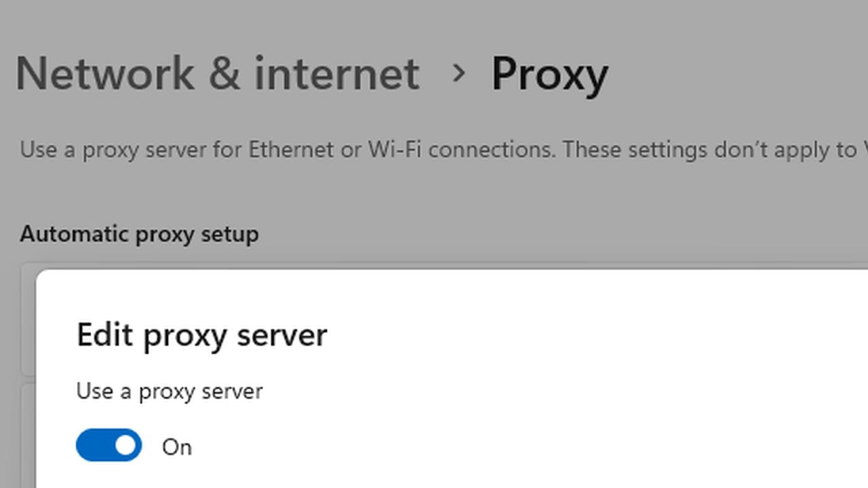Click the toggle's white circular knob

[126, 445]
